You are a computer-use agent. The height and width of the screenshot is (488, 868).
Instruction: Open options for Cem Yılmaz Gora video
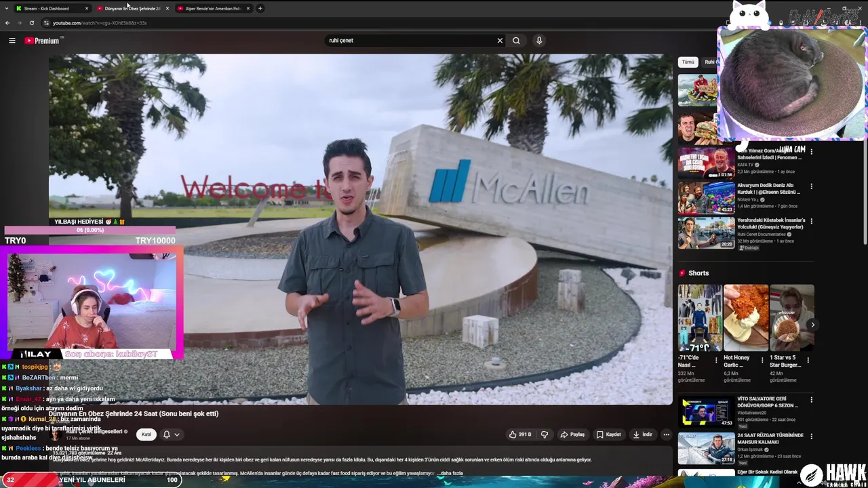click(x=811, y=152)
